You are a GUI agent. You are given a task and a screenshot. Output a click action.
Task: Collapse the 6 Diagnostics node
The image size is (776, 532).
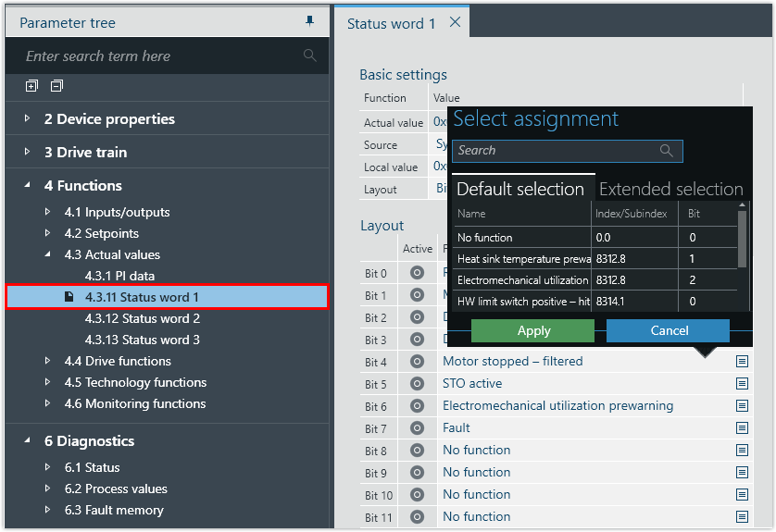tap(28, 441)
